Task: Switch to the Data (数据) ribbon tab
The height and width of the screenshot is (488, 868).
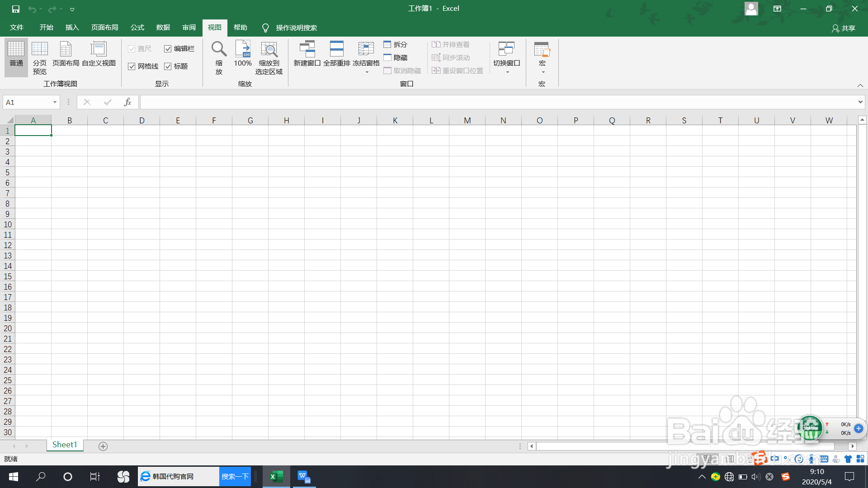Action: pos(163,28)
